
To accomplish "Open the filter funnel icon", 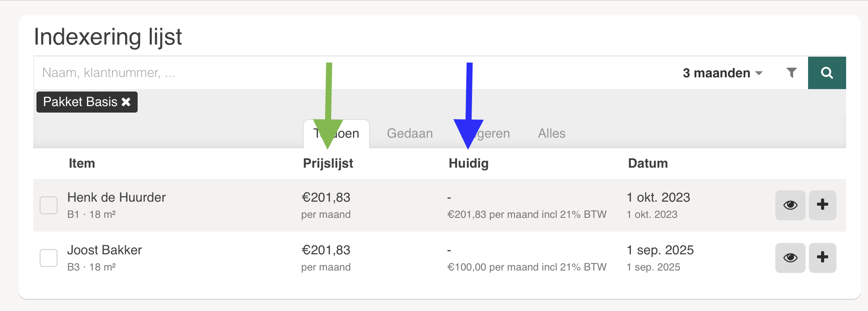I will 791,73.
